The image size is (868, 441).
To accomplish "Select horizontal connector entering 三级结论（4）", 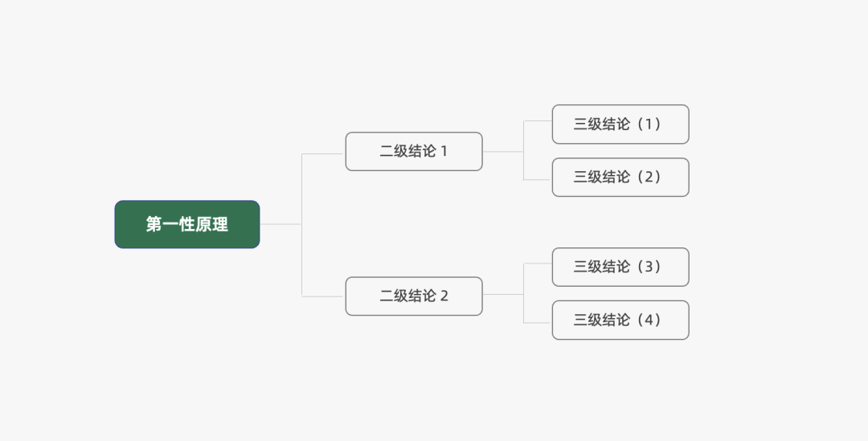I will click(538, 322).
